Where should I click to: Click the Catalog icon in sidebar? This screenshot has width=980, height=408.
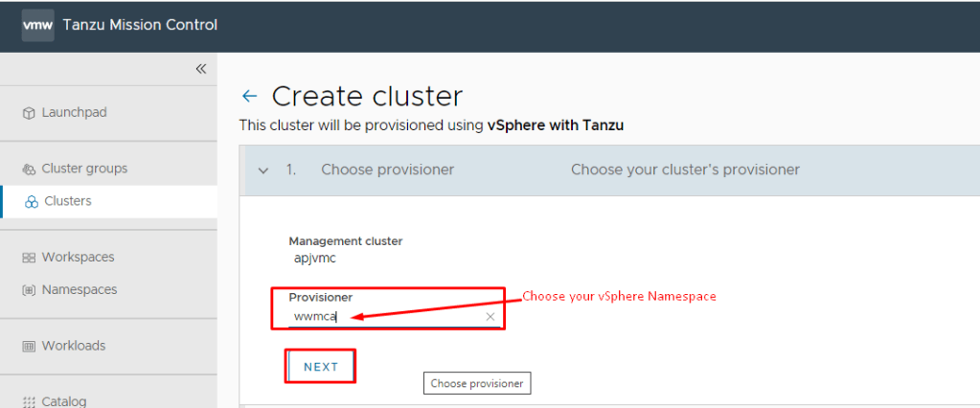tap(29, 401)
